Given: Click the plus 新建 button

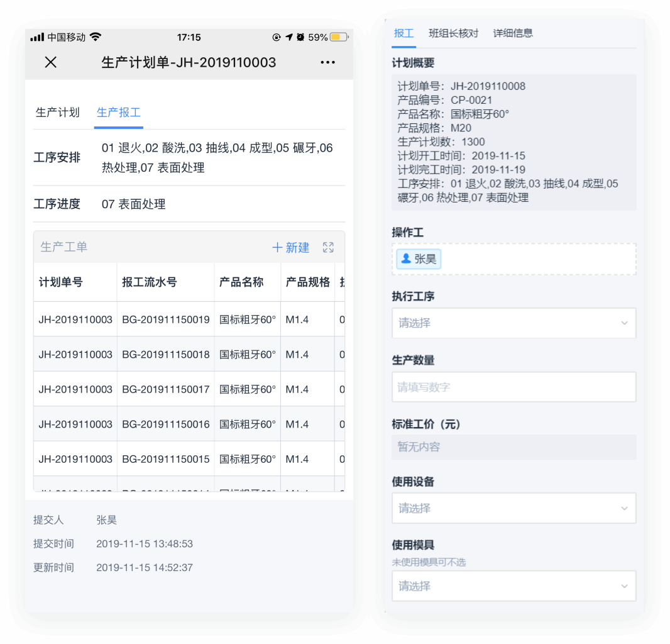Looking at the screenshot, I should pos(290,248).
